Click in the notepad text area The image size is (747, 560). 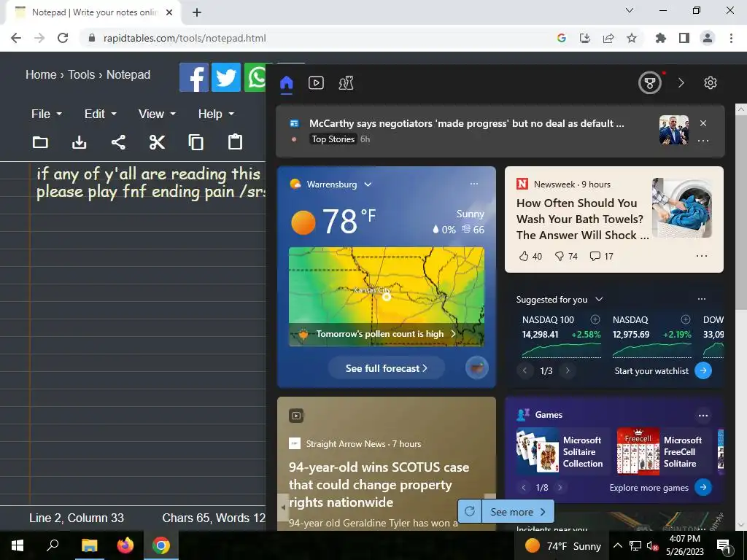(x=147, y=333)
